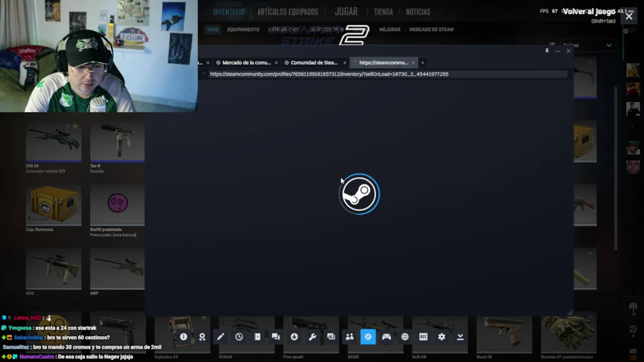
Task: Open screenshots pictures icon in overlay toolbar
Action: (331, 337)
